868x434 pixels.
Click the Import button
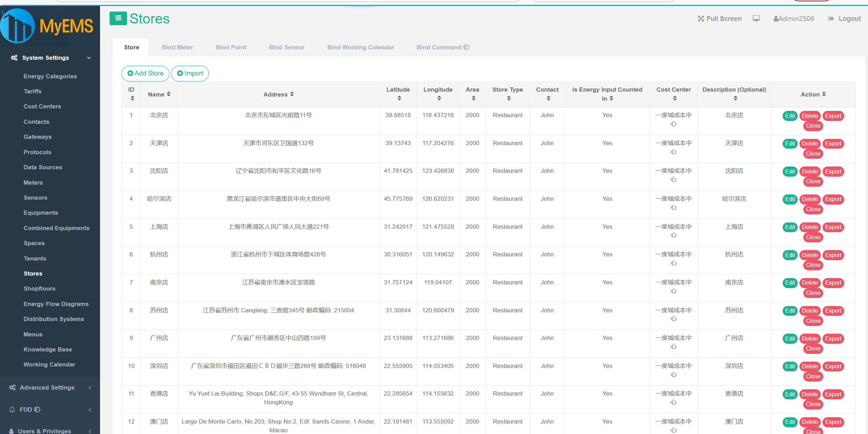(x=190, y=73)
